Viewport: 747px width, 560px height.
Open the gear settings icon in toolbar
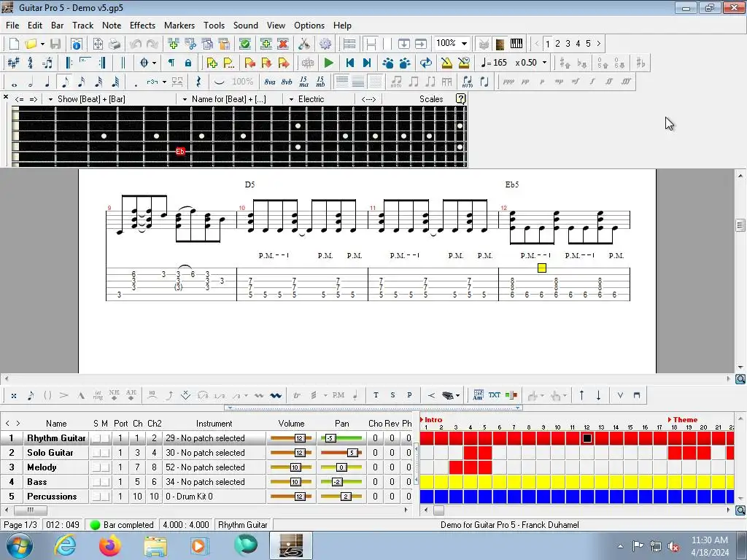tap(325, 44)
